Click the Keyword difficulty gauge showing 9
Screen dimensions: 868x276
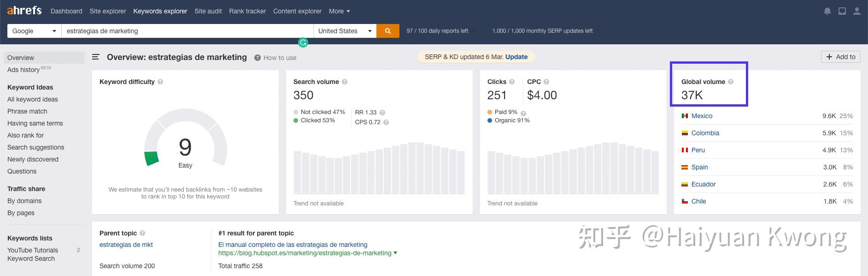coord(185,138)
